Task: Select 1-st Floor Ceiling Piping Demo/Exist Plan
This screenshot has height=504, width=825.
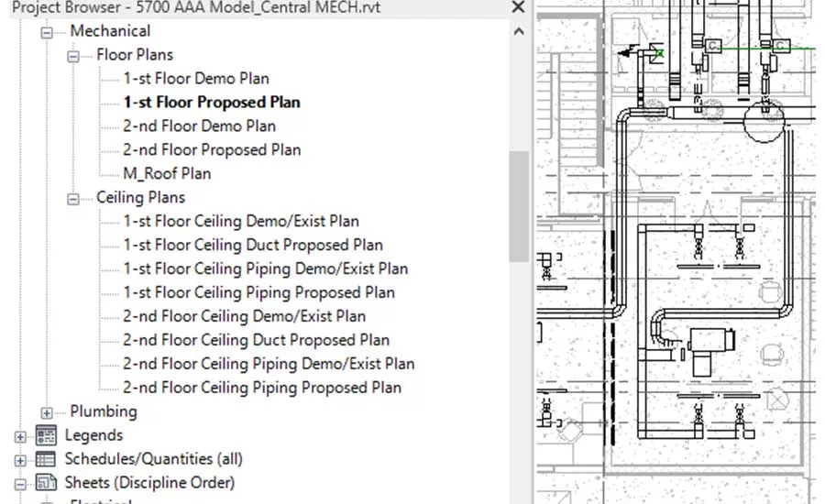Action: (x=266, y=268)
